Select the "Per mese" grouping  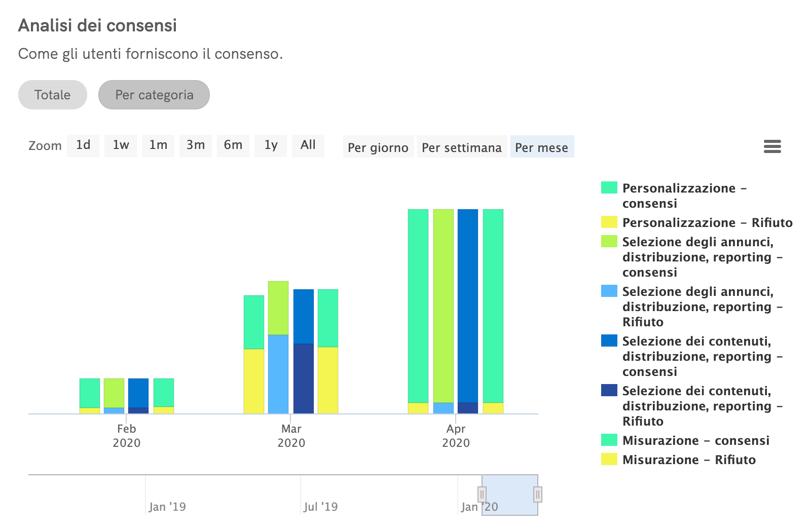click(542, 147)
